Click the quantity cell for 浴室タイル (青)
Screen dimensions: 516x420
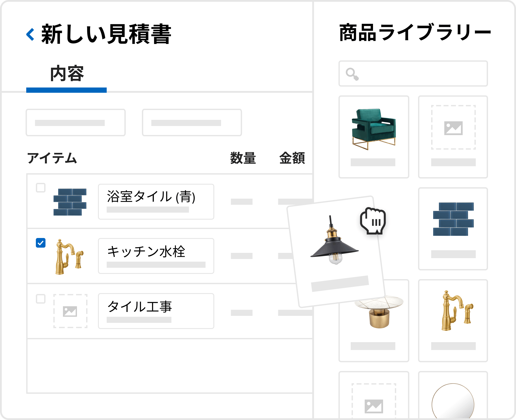coord(242,201)
